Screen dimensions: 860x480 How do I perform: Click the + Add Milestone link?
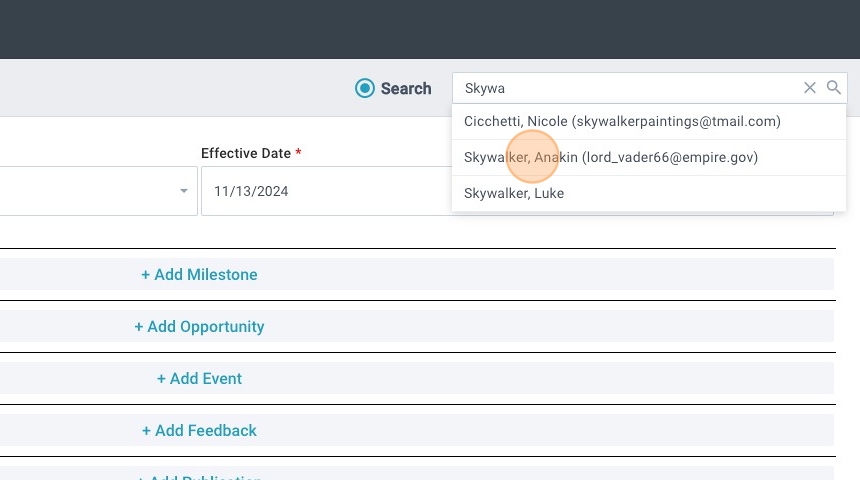pyautogui.click(x=199, y=274)
